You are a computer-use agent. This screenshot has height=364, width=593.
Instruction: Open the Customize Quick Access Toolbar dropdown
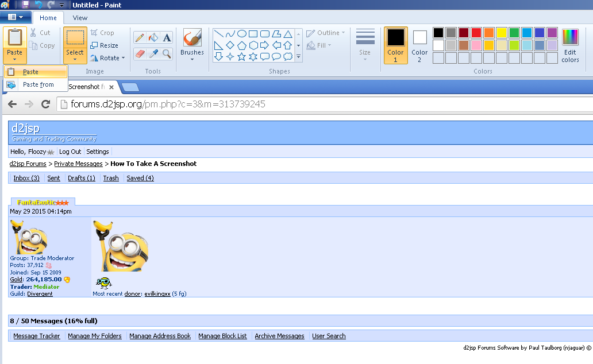[x=62, y=5]
